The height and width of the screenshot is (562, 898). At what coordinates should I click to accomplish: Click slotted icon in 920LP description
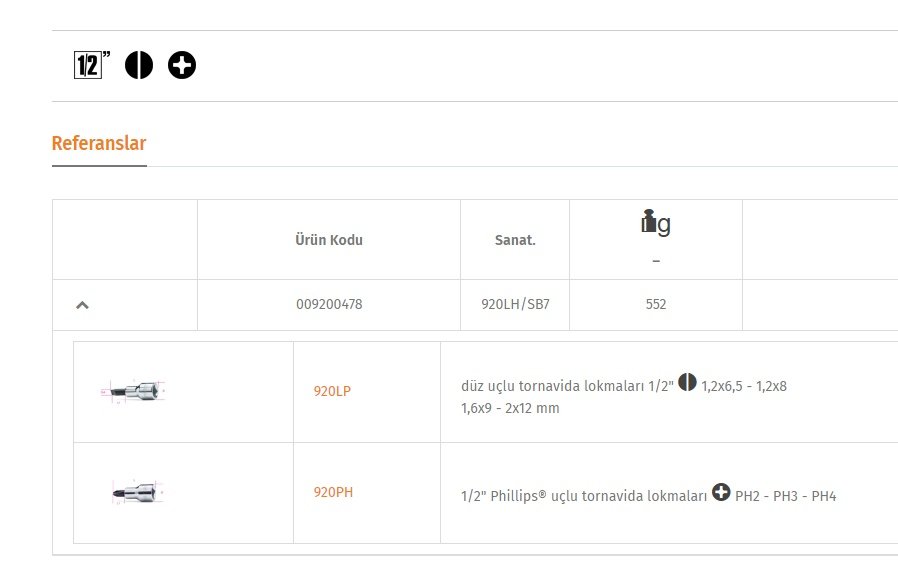tap(687, 382)
